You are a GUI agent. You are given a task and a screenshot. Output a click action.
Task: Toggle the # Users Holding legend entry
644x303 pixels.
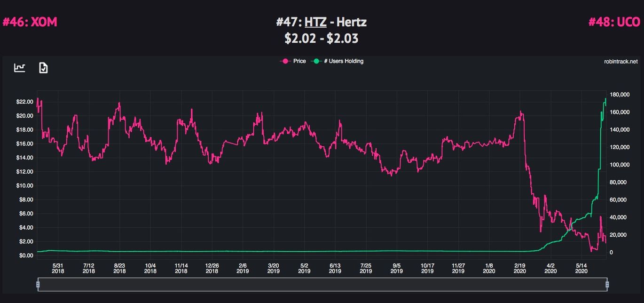click(x=338, y=61)
